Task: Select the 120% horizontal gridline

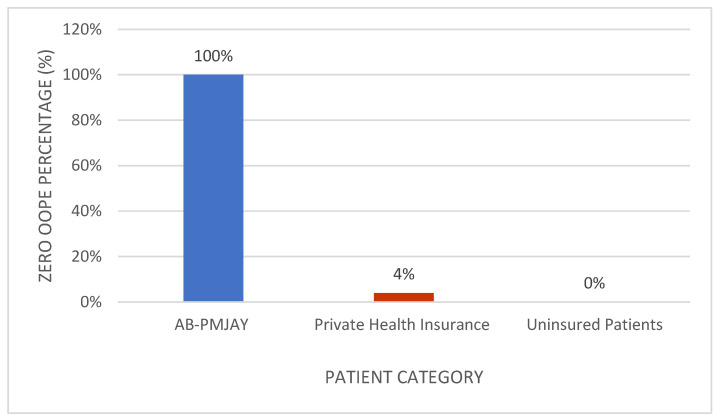Action: (x=404, y=29)
